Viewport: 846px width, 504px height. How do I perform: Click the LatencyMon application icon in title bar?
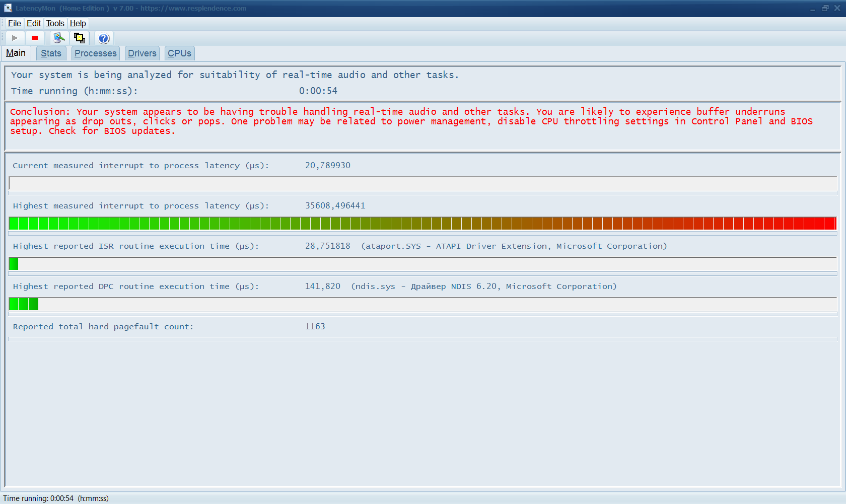click(x=8, y=8)
